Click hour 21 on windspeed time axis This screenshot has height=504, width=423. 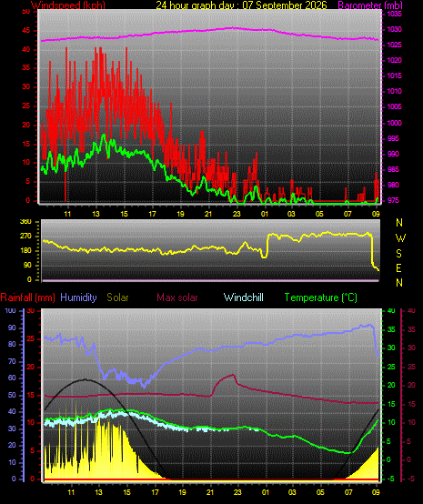coord(208,214)
